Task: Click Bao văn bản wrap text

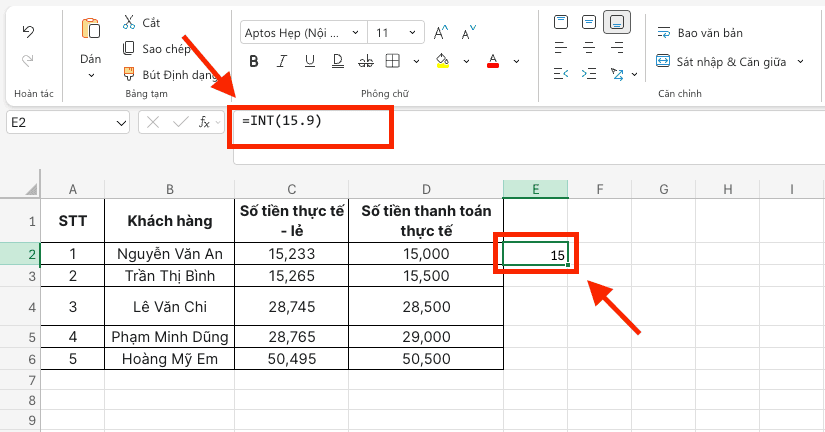Action: 700,33
